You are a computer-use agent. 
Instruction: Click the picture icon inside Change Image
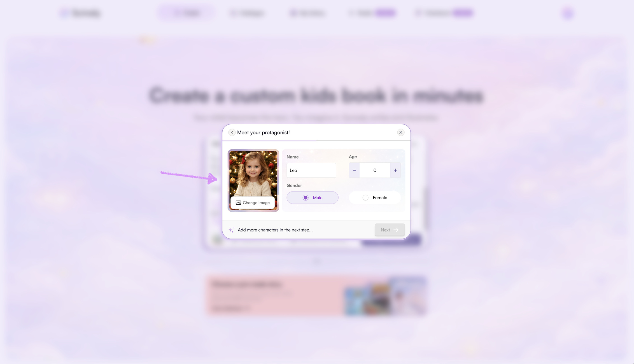238,203
